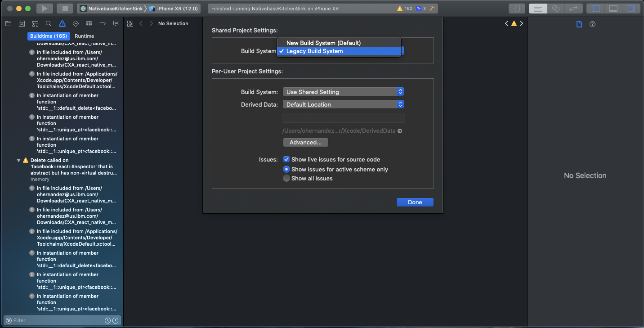Open the Derived Data location dropdown
Screen dimensions: 644x328
click(x=343, y=104)
